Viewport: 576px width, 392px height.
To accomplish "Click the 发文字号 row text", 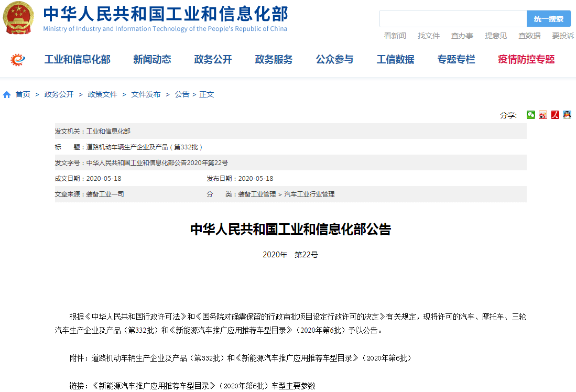I will [x=141, y=163].
